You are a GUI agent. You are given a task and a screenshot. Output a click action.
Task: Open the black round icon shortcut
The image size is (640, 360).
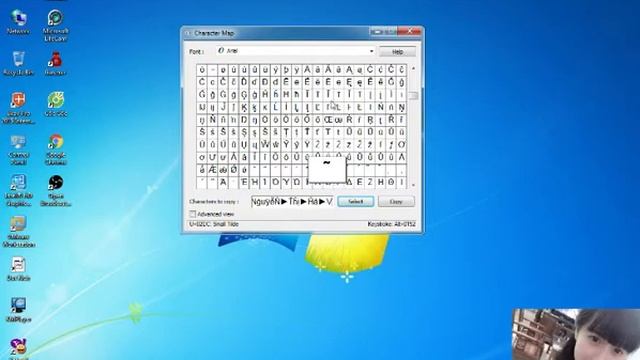(56, 190)
